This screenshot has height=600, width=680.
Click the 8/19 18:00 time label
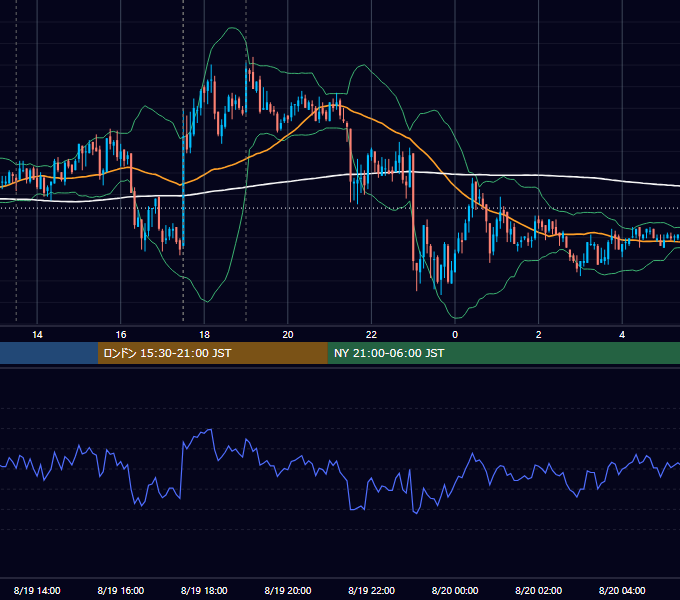pos(204,590)
